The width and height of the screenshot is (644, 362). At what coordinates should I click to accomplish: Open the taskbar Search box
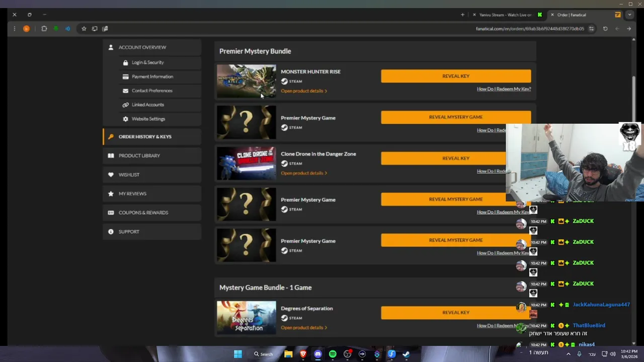click(x=264, y=354)
